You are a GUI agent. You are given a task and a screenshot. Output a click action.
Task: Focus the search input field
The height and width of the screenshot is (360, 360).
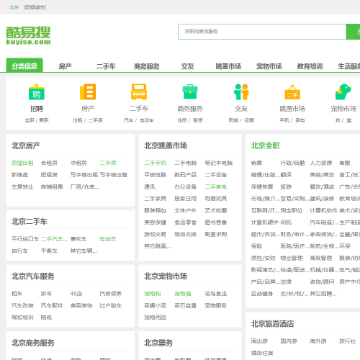262,32
